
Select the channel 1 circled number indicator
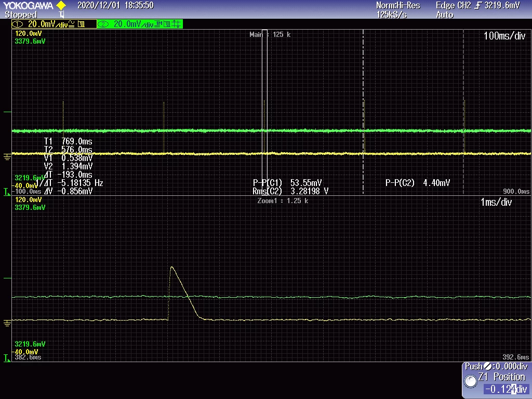coord(17,24)
